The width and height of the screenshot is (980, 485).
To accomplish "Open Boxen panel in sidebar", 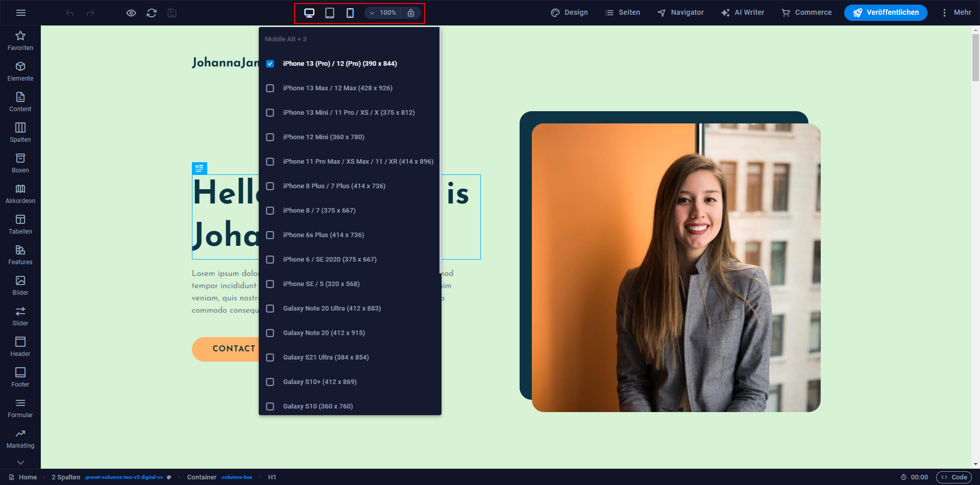I will [x=20, y=163].
